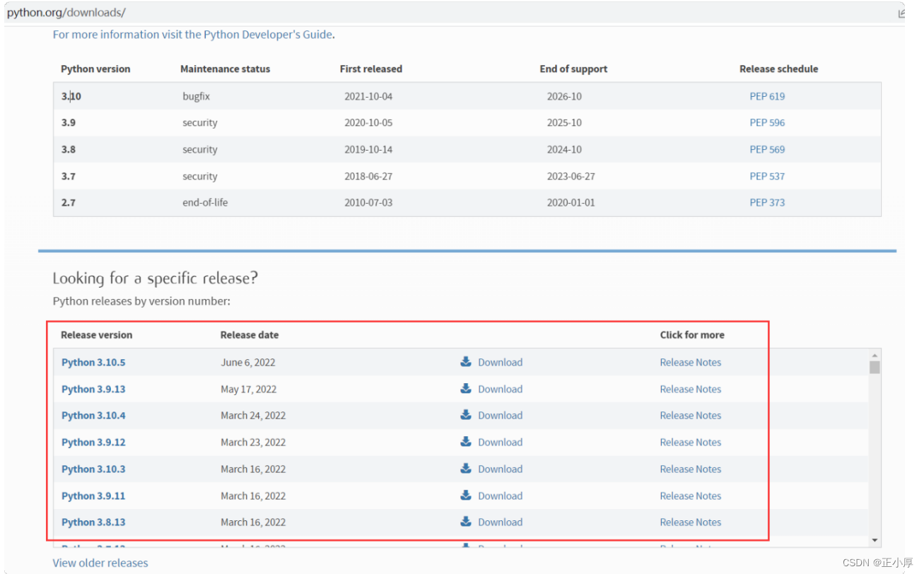Open PEP 373 release schedule
This screenshot has height=574, width=924.
tap(767, 202)
